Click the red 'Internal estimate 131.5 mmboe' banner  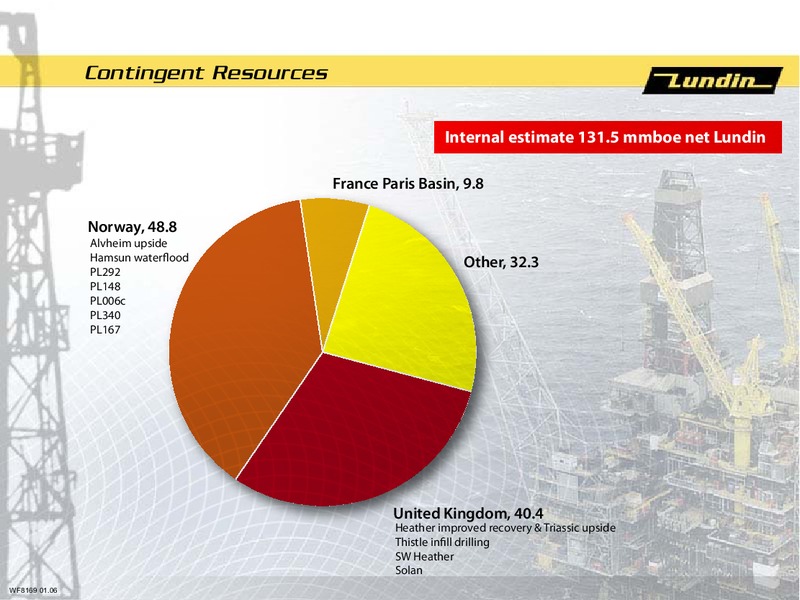pyautogui.click(x=608, y=137)
